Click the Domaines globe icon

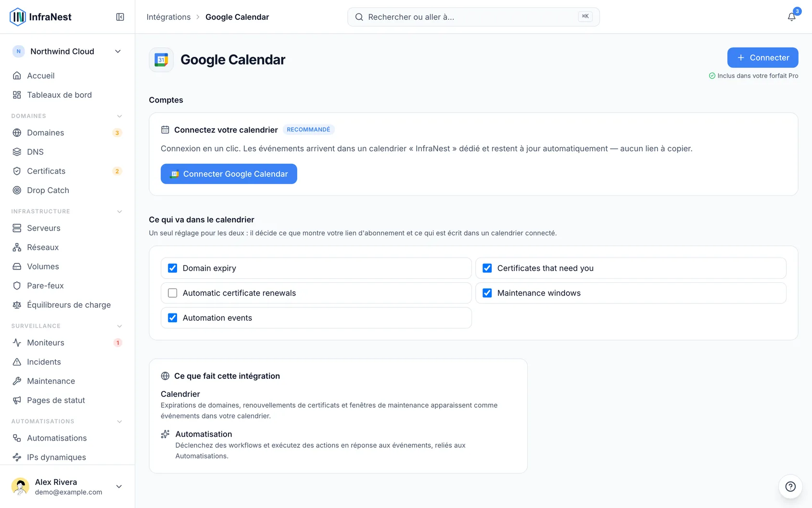click(x=17, y=132)
